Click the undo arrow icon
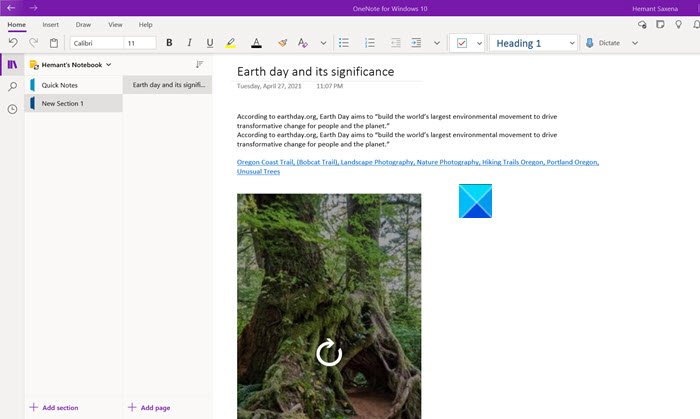This screenshot has width=700, height=419. [x=13, y=43]
